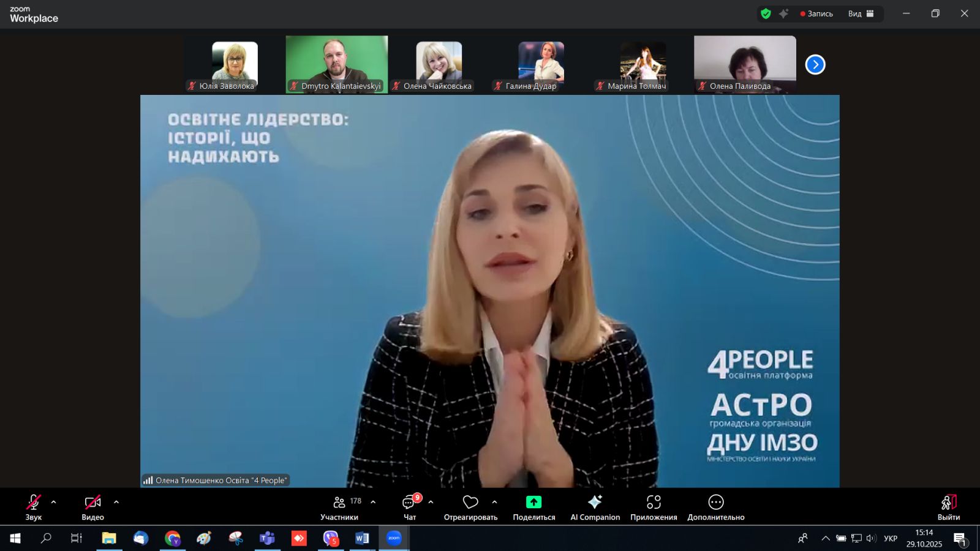The width and height of the screenshot is (980, 551).
Task: Open the Вид view layout menu
Action: pyautogui.click(x=861, y=13)
